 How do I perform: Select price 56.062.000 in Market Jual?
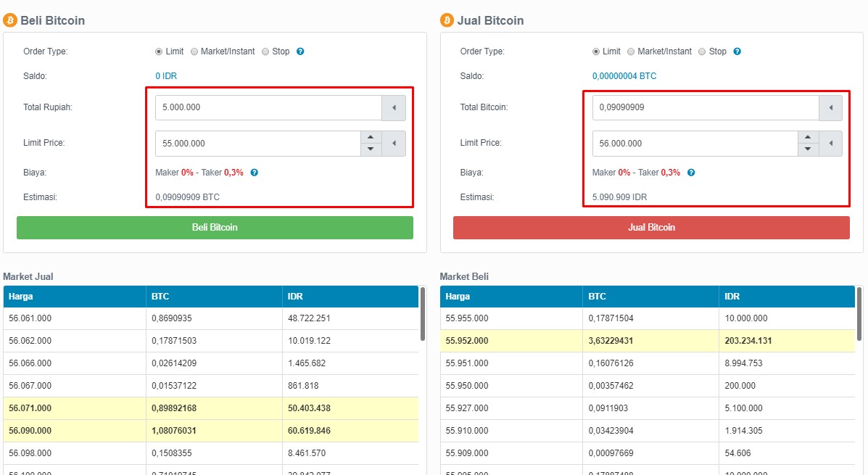[x=30, y=341]
